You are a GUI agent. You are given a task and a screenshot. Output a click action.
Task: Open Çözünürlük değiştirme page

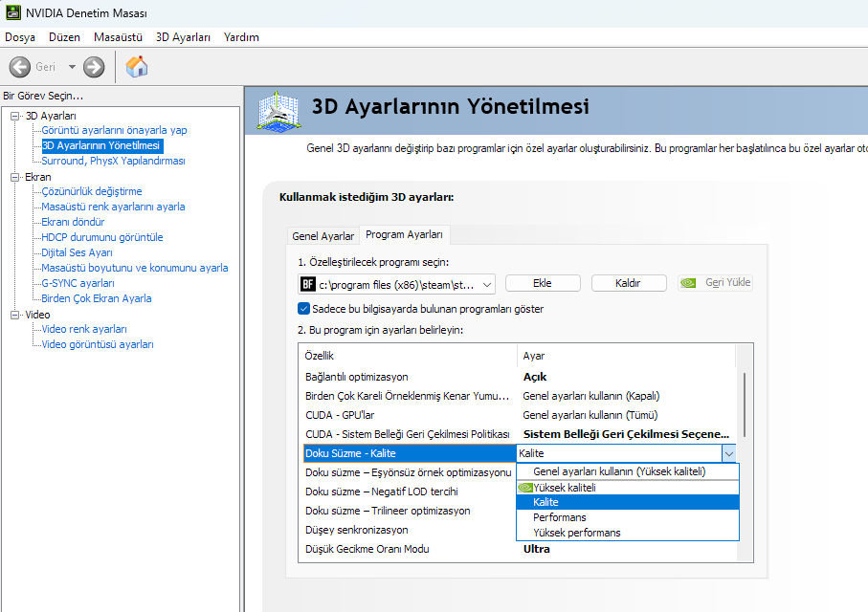tap(91, 191)
